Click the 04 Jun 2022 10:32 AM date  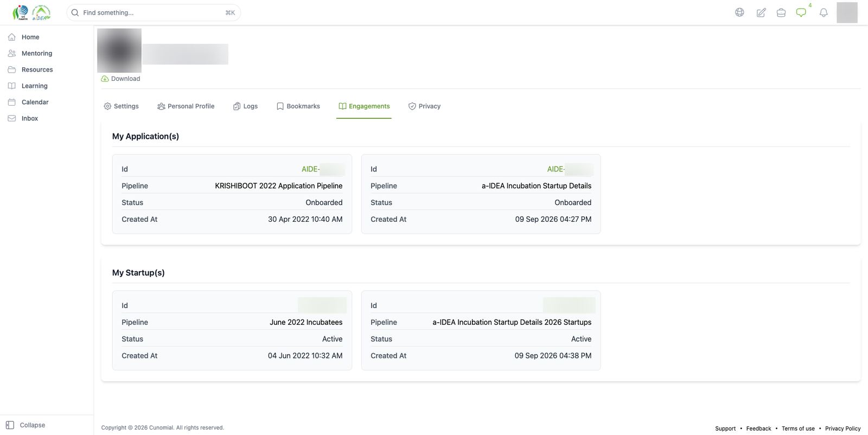pos(305,356)
